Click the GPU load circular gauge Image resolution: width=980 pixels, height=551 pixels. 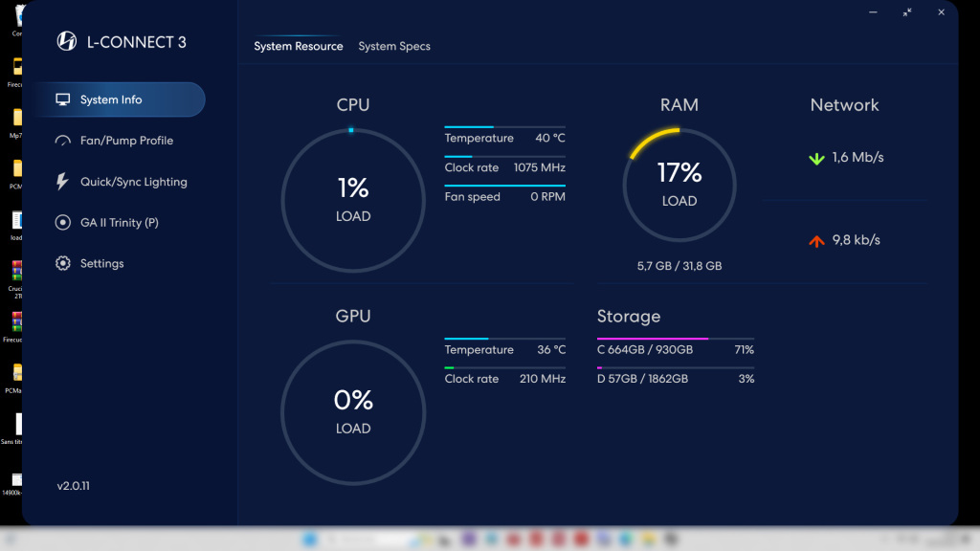352,412
